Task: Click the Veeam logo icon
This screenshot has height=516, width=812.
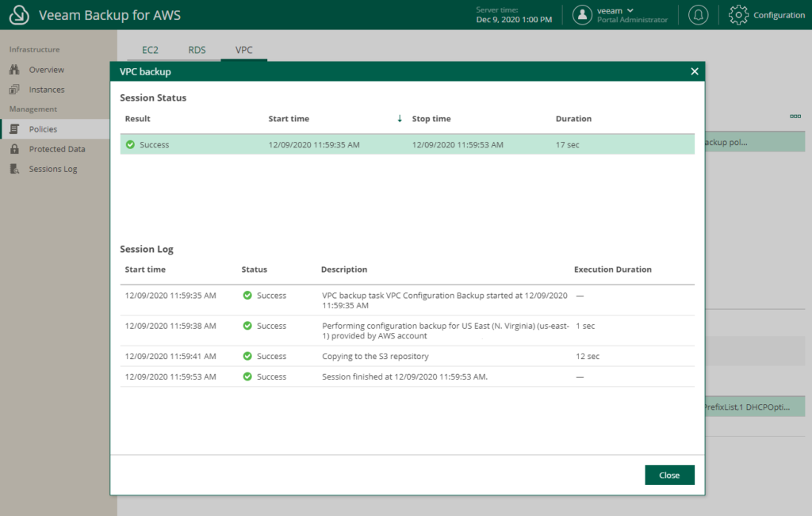Action: 19,15
